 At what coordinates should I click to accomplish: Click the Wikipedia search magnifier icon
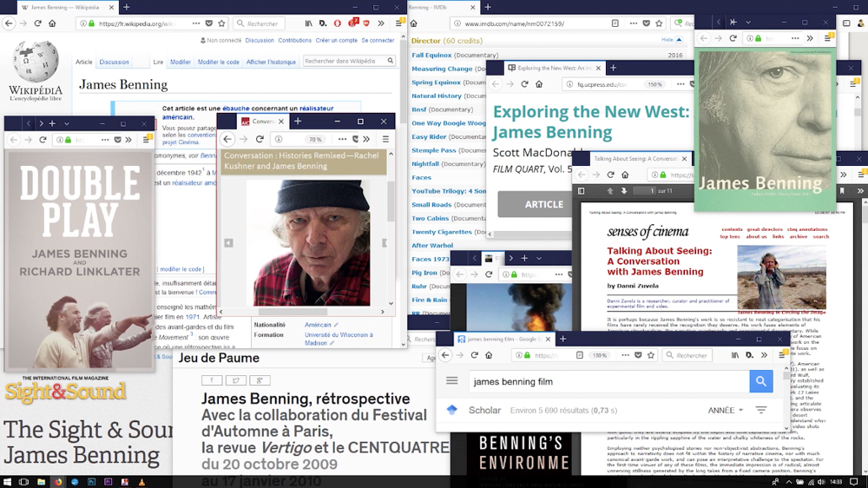pos(391,61)
